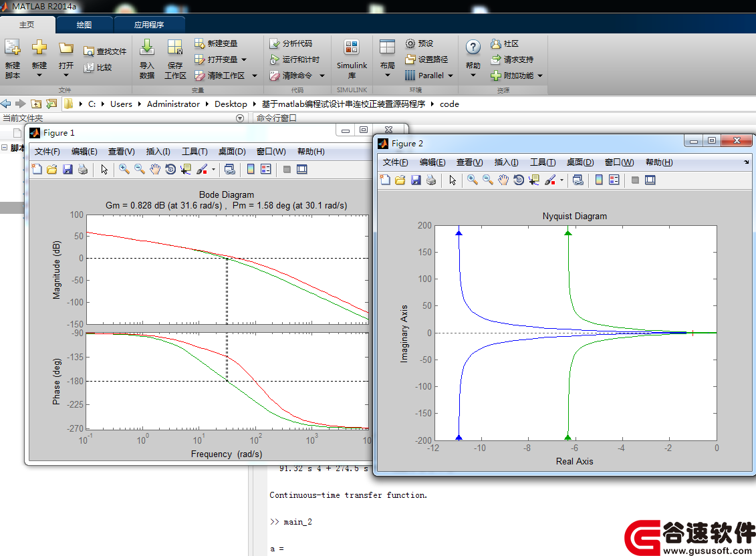Open the Layout (布局) icon menu
Image resolution: width=756 pixels, height=556 pixels.
pos(387,47)
